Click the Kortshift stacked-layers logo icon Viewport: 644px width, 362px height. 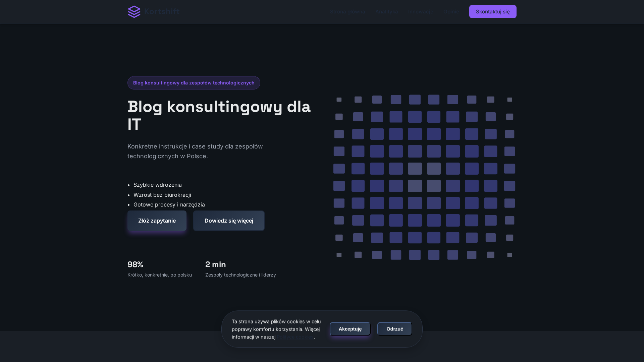click(134, 12)
